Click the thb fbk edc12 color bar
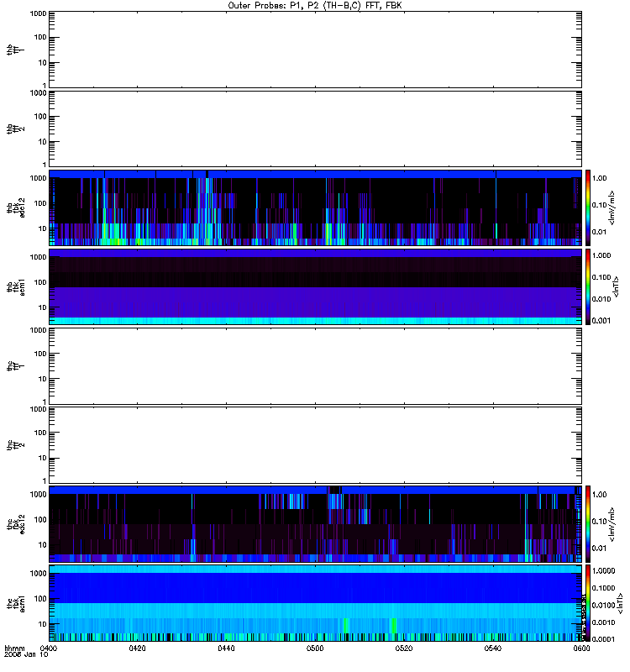 point(588,207)
